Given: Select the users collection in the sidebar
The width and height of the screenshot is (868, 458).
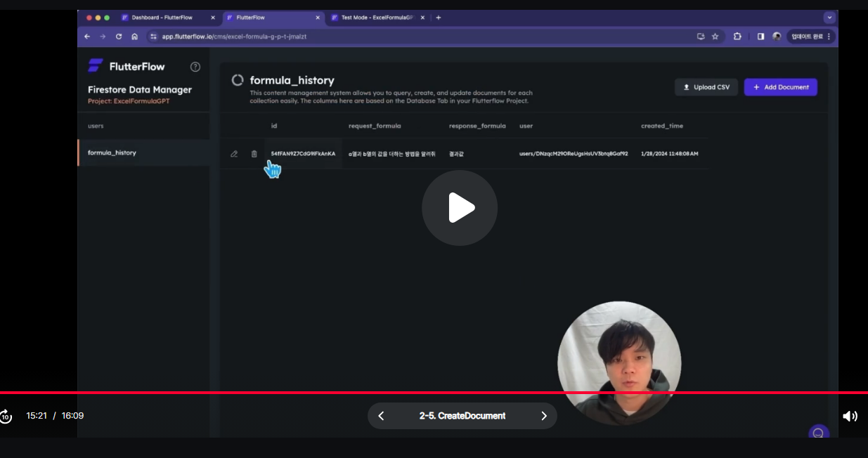Looking at the screenshot, I should point(143,126).
